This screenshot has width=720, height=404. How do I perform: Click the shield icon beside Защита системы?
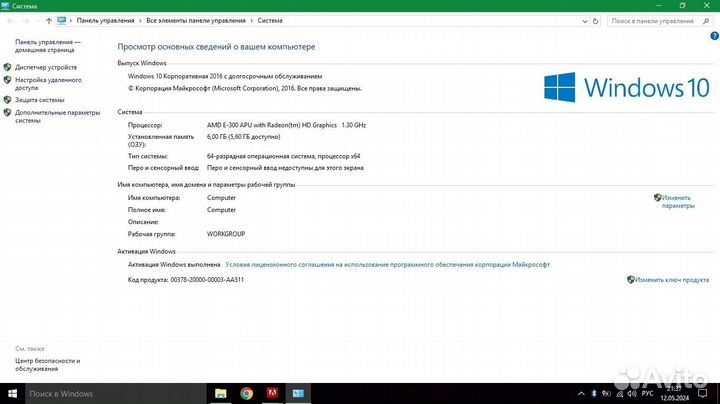click(7, 100)
